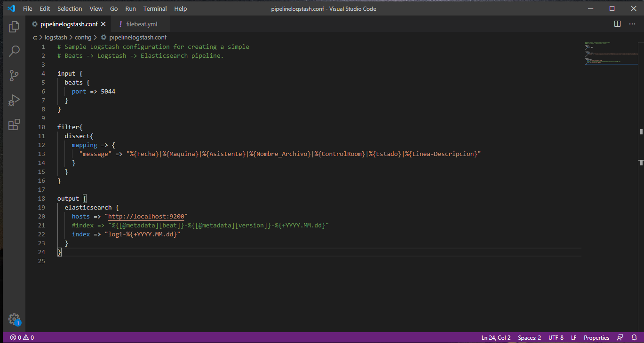The image size is (644, 343).
Task: Open the Manage gear menu
Action: tap(14, 319)
